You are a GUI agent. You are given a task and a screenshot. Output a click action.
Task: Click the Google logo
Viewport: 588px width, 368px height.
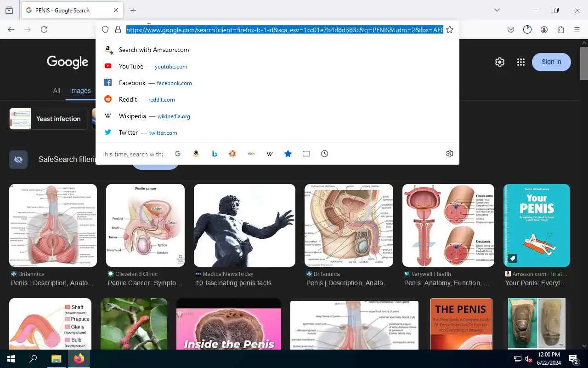tap(68, 62)
